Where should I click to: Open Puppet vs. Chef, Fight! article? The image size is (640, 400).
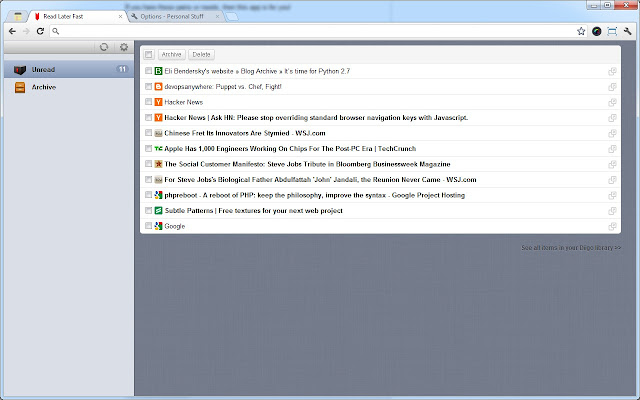click(223, 87)
